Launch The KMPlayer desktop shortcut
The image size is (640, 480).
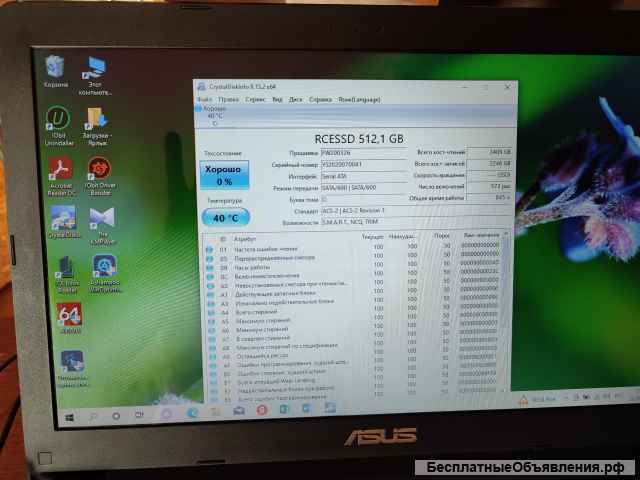[x=102, y=226]
